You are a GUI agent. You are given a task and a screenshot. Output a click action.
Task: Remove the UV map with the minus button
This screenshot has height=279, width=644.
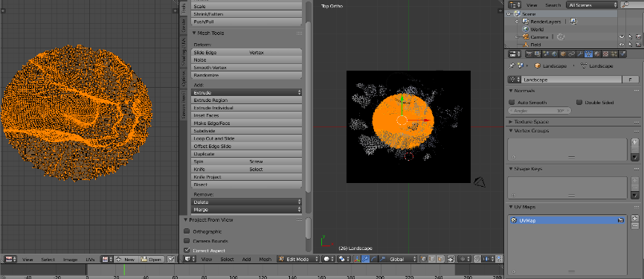[x=635, y=226]
